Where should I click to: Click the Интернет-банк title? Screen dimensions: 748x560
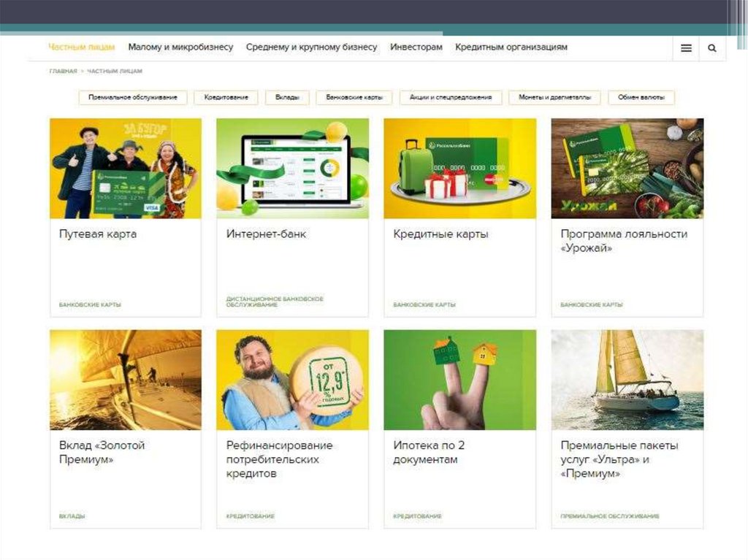coord(266,234)
